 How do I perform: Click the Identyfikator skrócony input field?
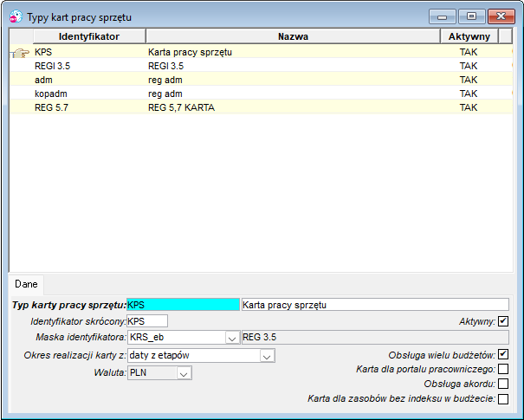[147, 321]
